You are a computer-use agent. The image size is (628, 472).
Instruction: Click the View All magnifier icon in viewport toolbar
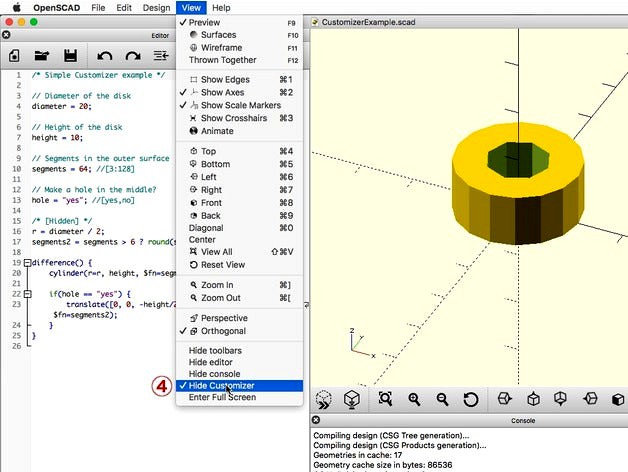click(386, 399)
